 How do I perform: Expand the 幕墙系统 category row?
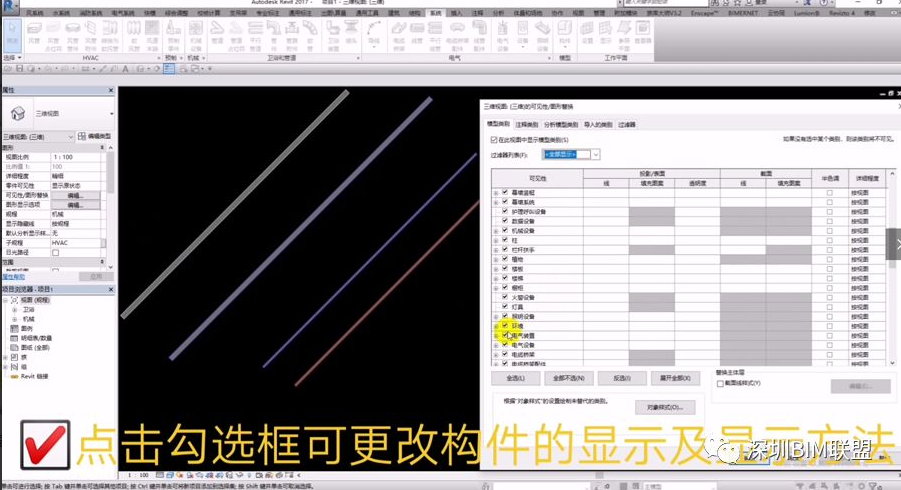coord(496,202)
